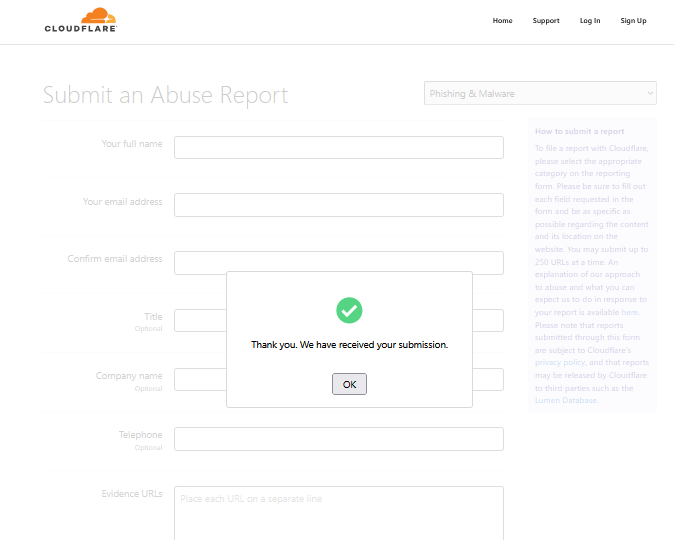Click the 'Submit an Abuse Report' heading
This screenshot has height=540, width=674.
point(165,95)
